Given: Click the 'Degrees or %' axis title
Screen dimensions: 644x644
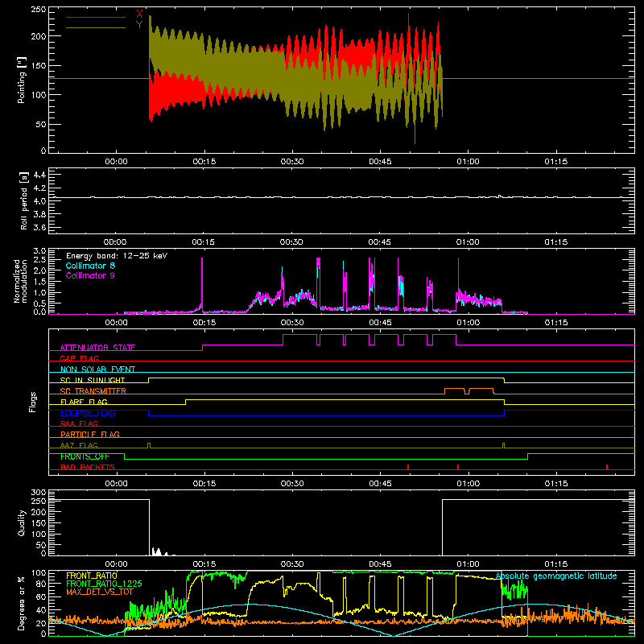Looking at the screenshot, I should pyautogui.click(x=22, y=603).
